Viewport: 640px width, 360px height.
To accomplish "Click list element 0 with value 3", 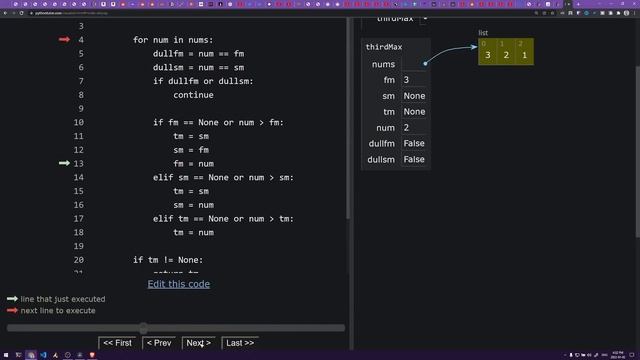I will pos(487,52).
